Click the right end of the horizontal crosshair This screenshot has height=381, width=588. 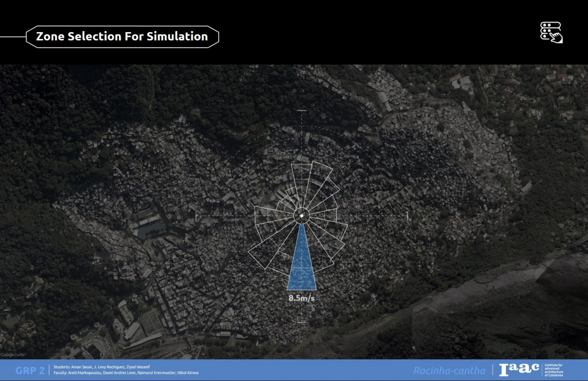(407, 216)
